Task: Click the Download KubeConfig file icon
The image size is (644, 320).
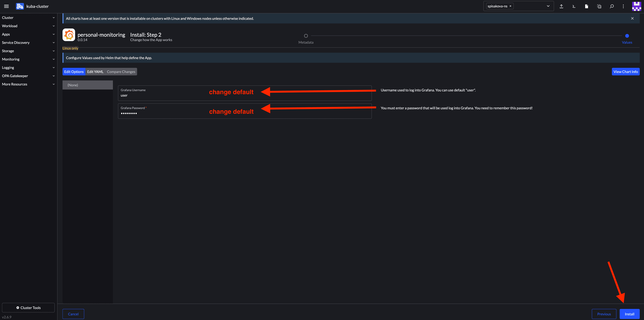Action: [x=586, y=6]
